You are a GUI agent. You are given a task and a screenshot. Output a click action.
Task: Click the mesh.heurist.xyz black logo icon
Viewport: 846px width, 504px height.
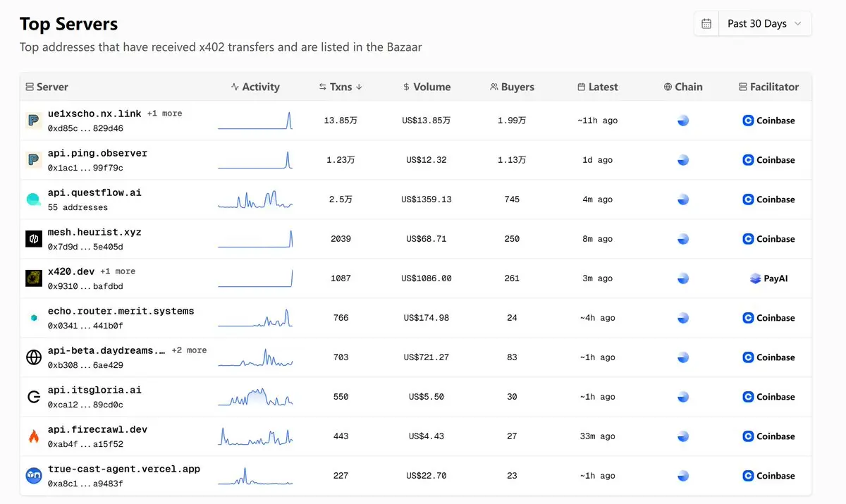click(34, 239)
